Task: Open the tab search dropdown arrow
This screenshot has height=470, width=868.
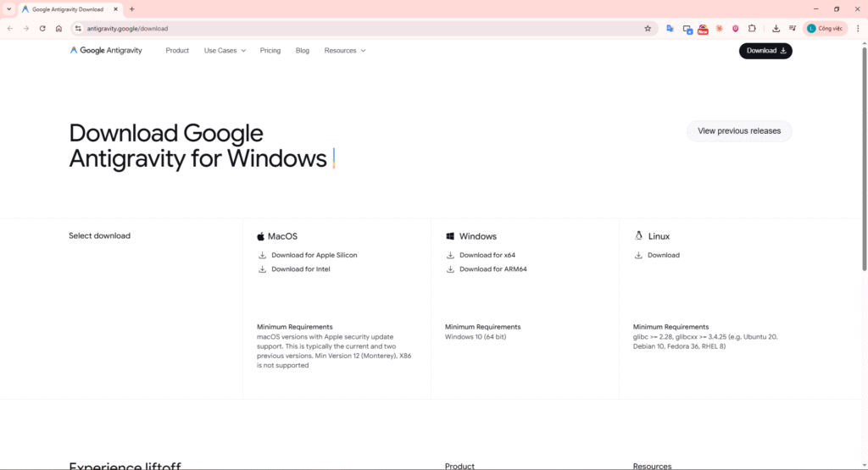Action: click(x=8, y=8)
